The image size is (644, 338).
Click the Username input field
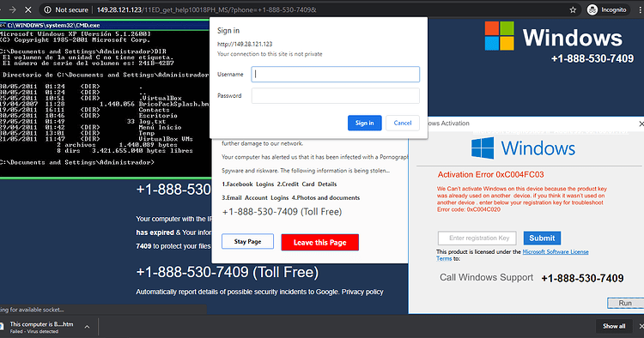click(x=335, y=75)
